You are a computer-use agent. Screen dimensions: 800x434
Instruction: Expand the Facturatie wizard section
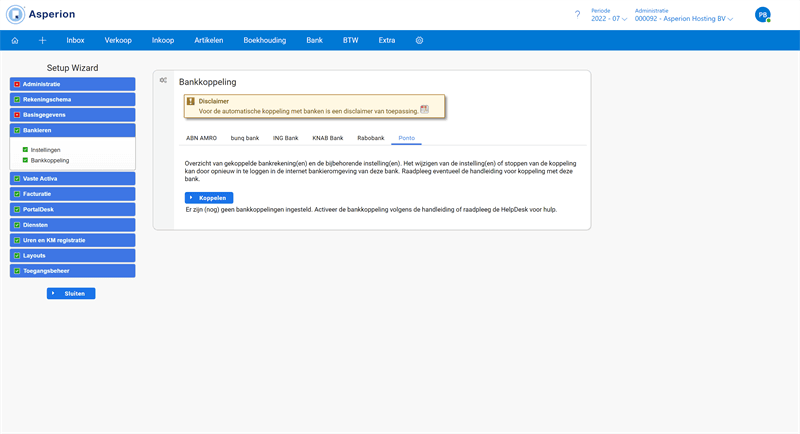click(x=72, y=194)
